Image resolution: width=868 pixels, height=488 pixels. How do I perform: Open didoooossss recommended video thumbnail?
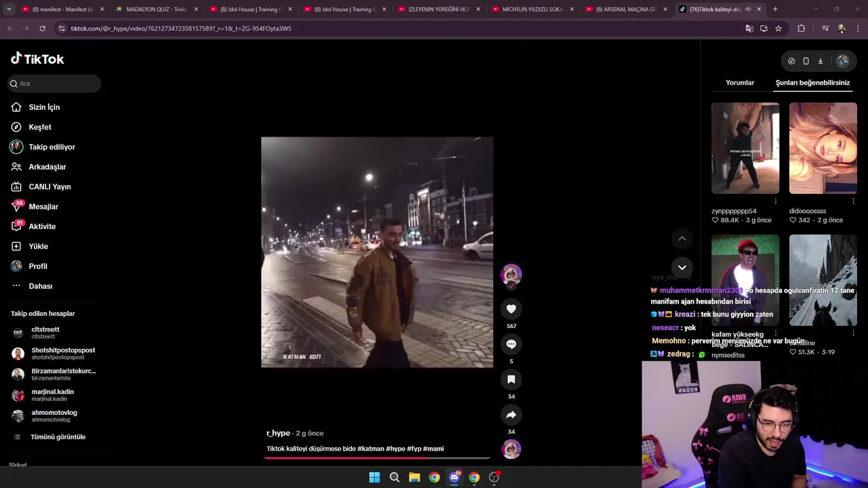tap(823, 148)
